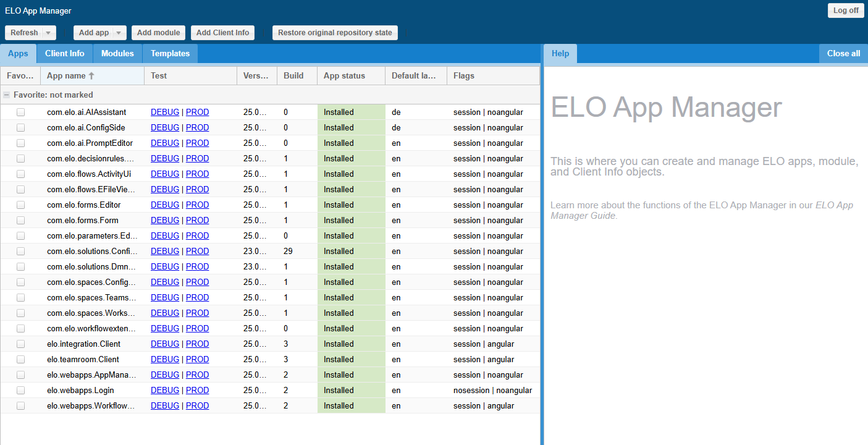Select the elo.integration.Client app name
The image size is (868, 445).
(83, 344)
